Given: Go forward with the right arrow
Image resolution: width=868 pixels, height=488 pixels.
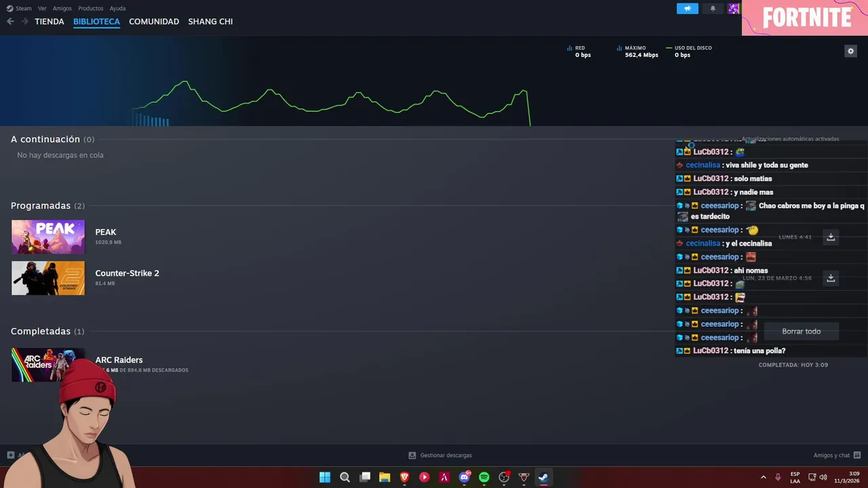Looking at the screenshot, I should click(24, 22).
